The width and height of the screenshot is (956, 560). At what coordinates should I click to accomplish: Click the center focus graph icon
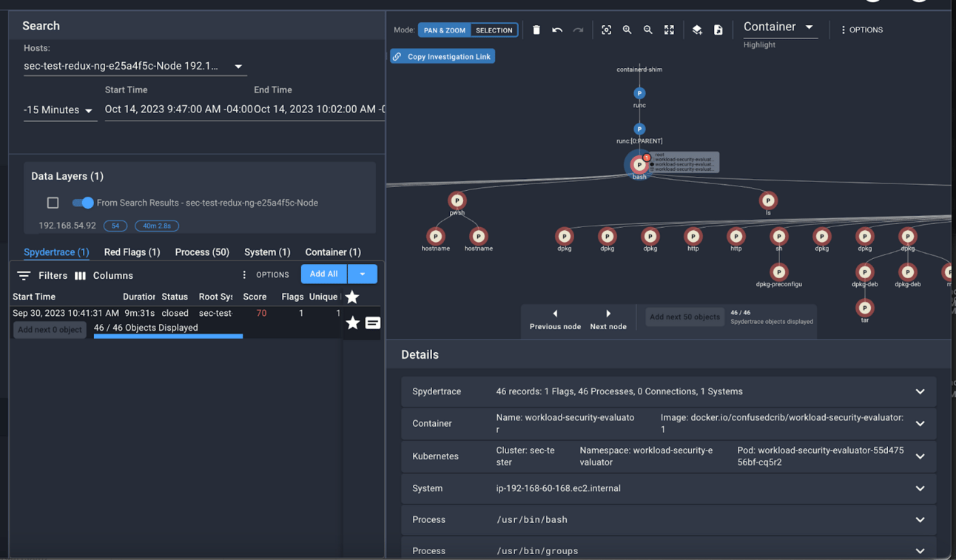607,30
